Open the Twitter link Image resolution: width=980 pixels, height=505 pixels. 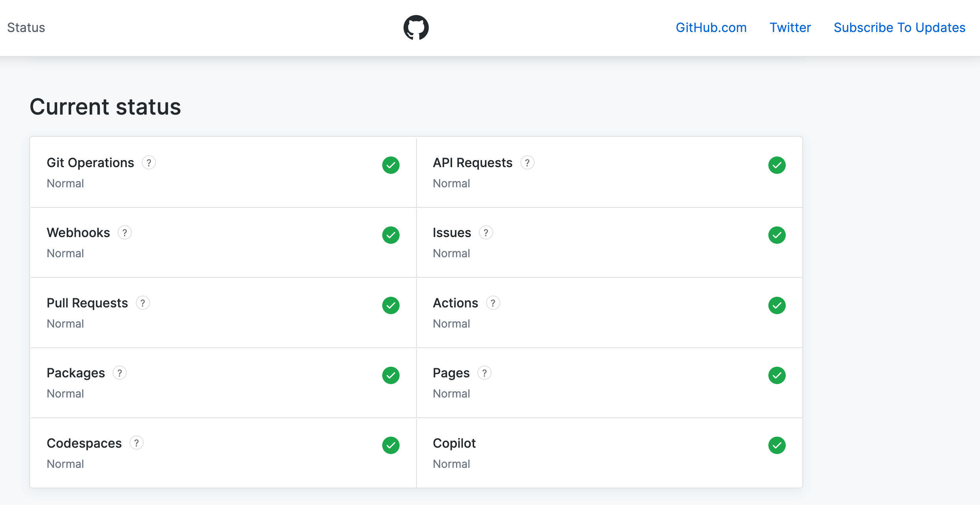(790, 28)
